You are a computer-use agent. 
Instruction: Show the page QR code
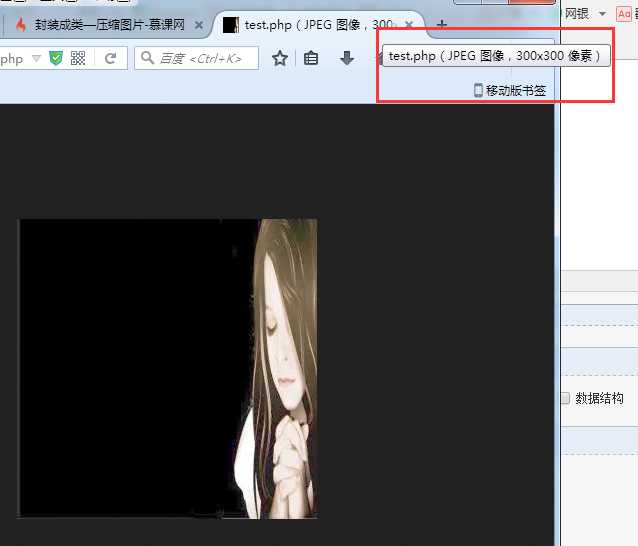click(x=78, y=58)
